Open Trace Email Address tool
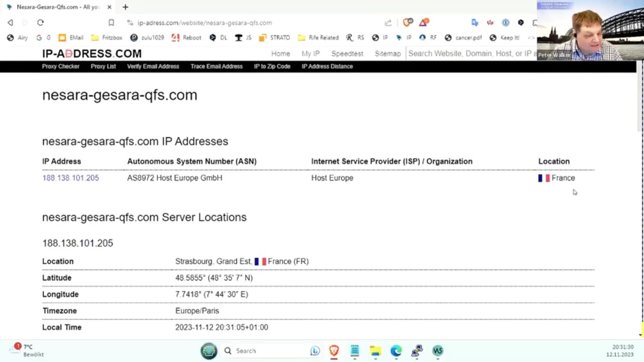 pyautogui.click(x=216, y=66)
